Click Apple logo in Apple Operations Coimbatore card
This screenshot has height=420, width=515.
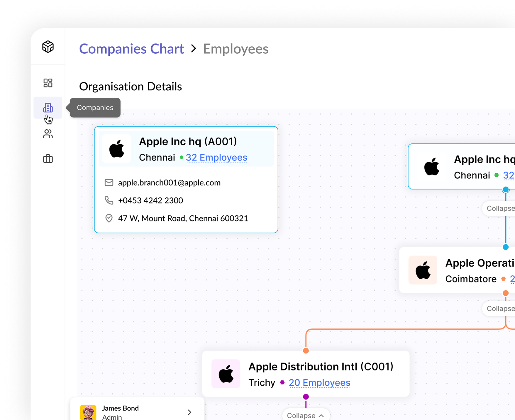[x=423, y=270]
